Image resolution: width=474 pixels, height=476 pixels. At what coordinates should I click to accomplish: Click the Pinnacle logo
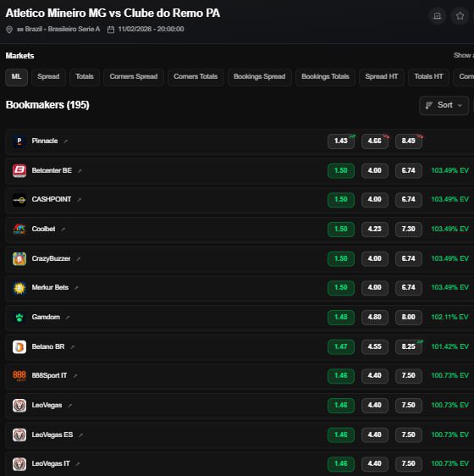pos(19,141)
